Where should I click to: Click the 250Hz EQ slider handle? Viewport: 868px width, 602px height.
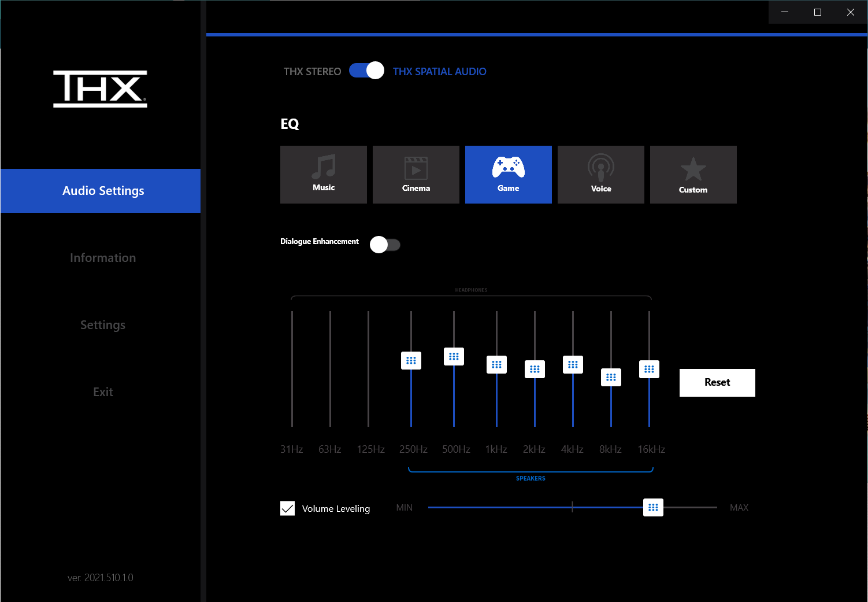click(x=411, y=360)
